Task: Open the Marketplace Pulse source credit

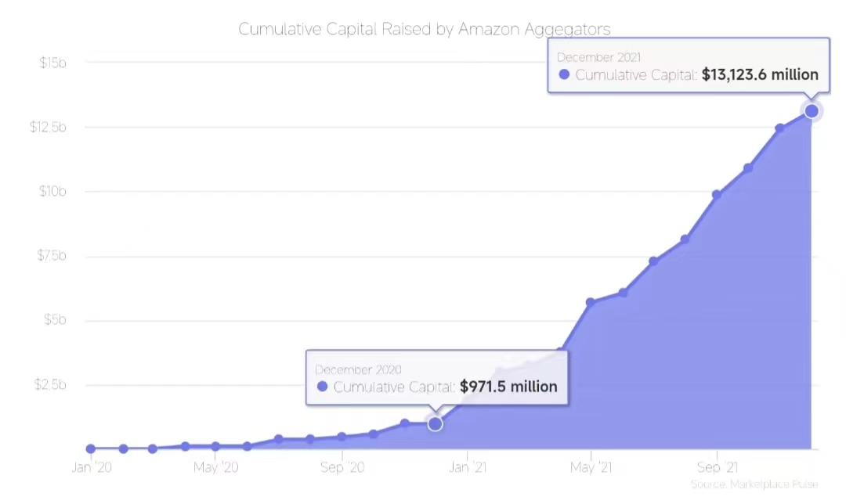Action: coord(754,485)
